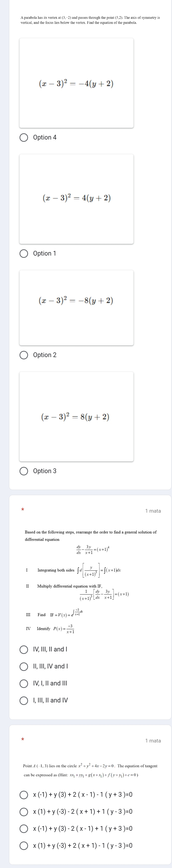Choose the 'II, III, IV and I' answer

(24, 666)
